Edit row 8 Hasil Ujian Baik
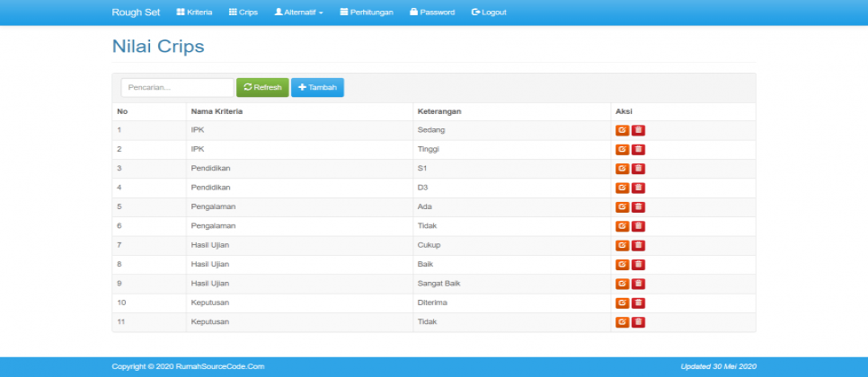The width and height of the screenshot is (868, 377). 622,265
